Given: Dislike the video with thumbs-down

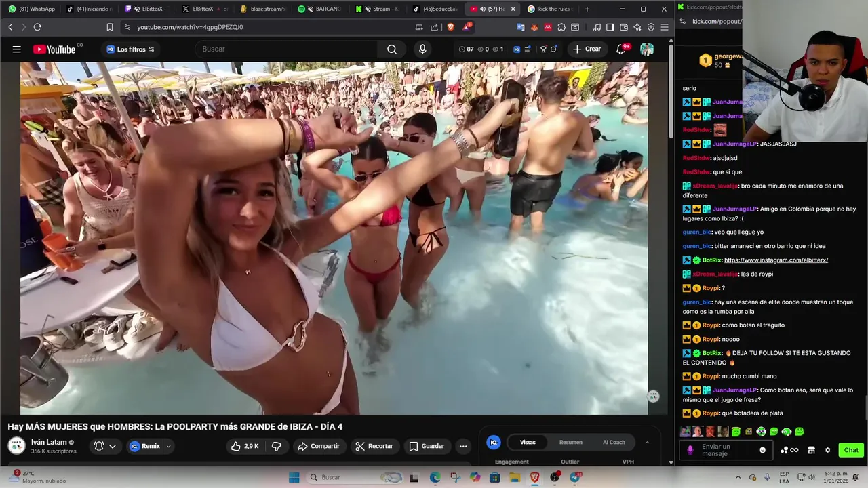Looking at the screenshot, I should (x=277, y=446).
